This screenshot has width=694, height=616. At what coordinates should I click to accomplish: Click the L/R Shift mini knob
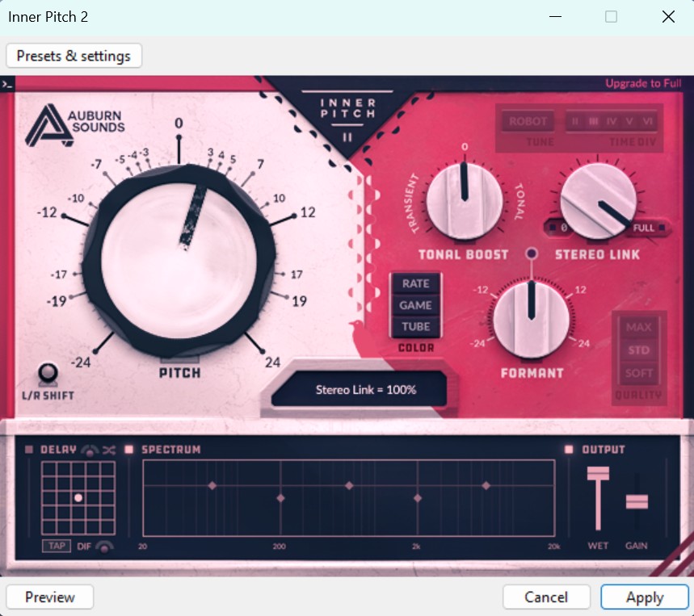pyautogui.click(x=48, y=374)
